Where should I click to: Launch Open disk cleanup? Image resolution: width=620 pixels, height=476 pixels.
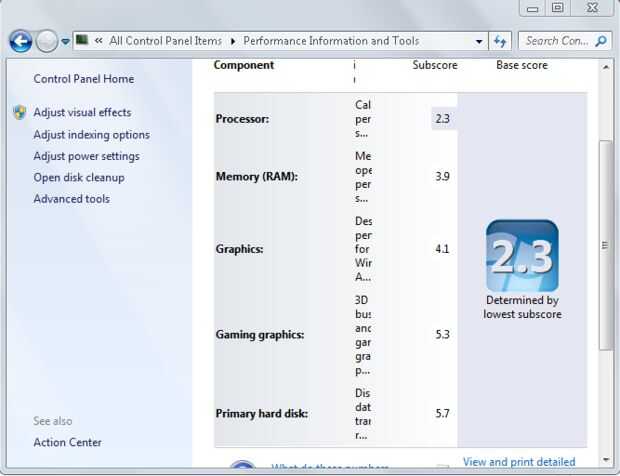79,178
